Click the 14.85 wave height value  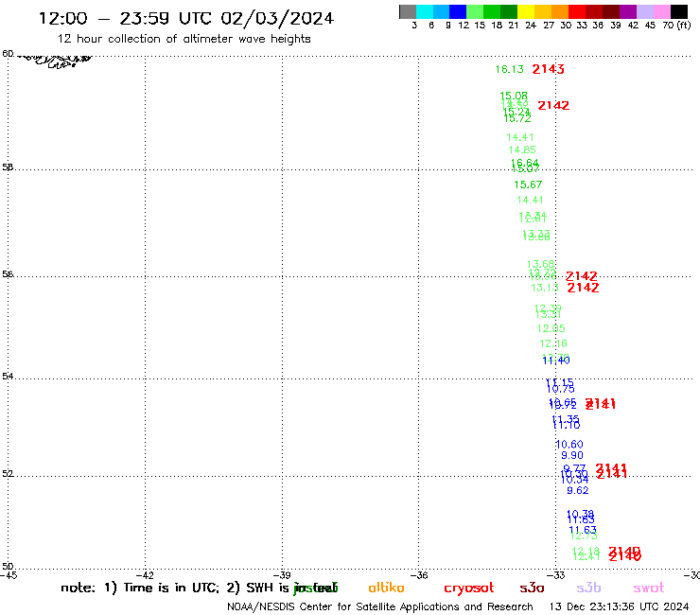pos(522,150)
